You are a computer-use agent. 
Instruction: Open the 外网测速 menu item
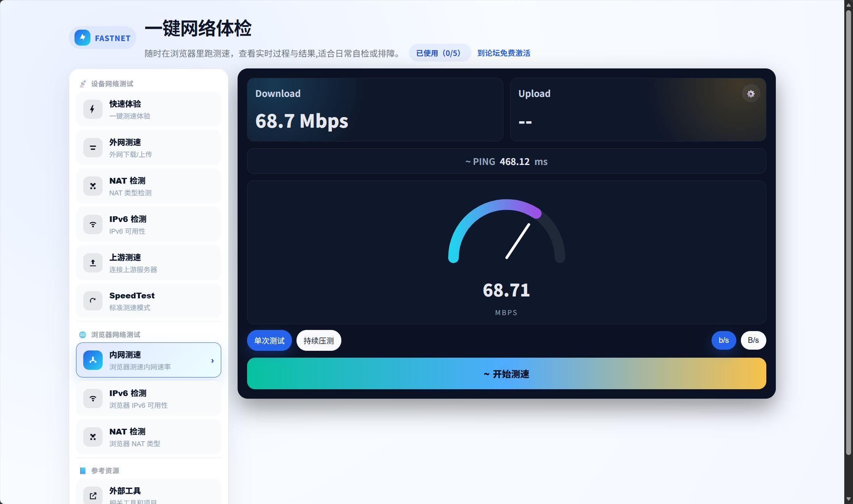(149, 148)
